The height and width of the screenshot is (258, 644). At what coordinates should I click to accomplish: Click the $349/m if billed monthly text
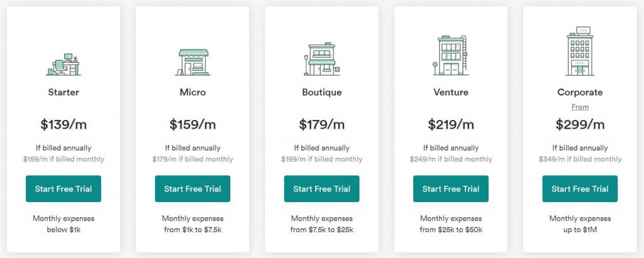pos(580,159)
